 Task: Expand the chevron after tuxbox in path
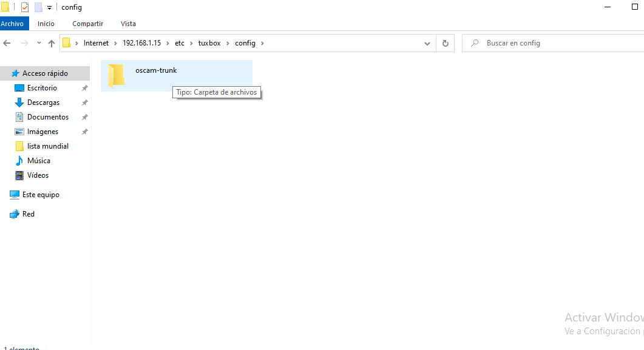(x=228, y=43)
